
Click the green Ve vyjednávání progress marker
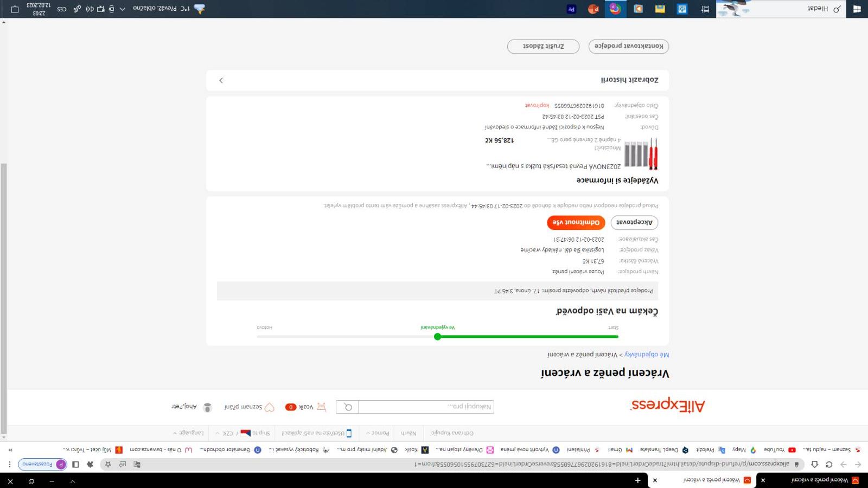pyautogui.click(x=438, y=337)
